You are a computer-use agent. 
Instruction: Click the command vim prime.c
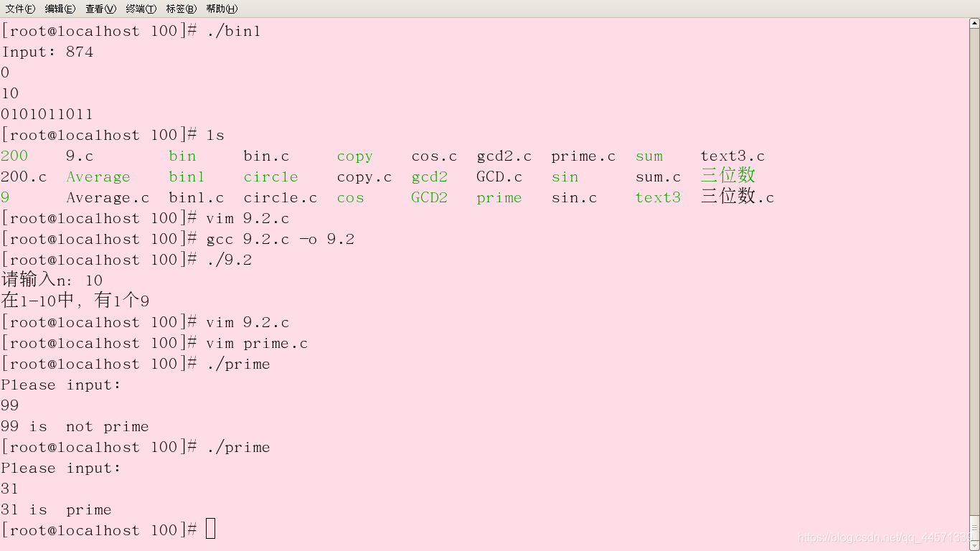pyautogui.click(x=257, y=344)
